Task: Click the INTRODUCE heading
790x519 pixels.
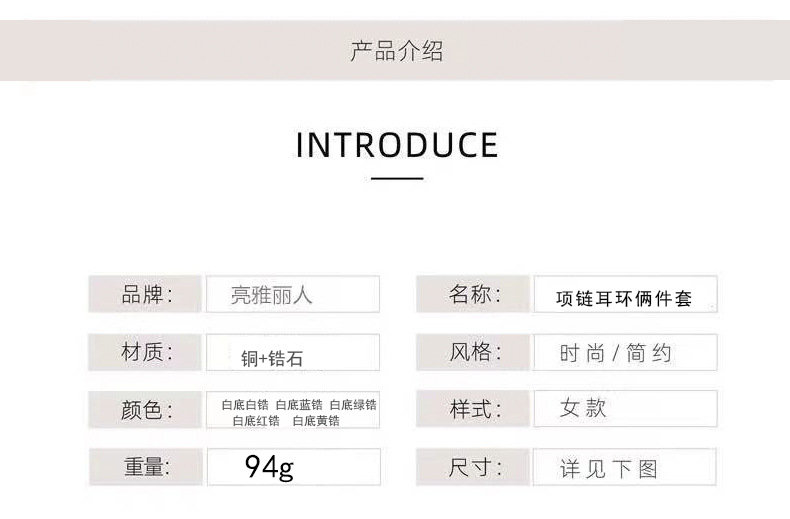Action: point(397,146)
